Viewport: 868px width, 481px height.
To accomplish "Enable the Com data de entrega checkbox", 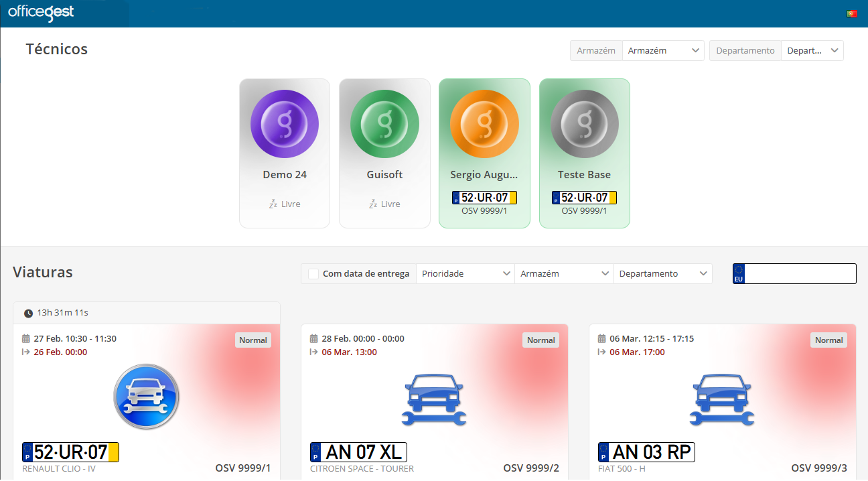I will (x=313, y=274).
